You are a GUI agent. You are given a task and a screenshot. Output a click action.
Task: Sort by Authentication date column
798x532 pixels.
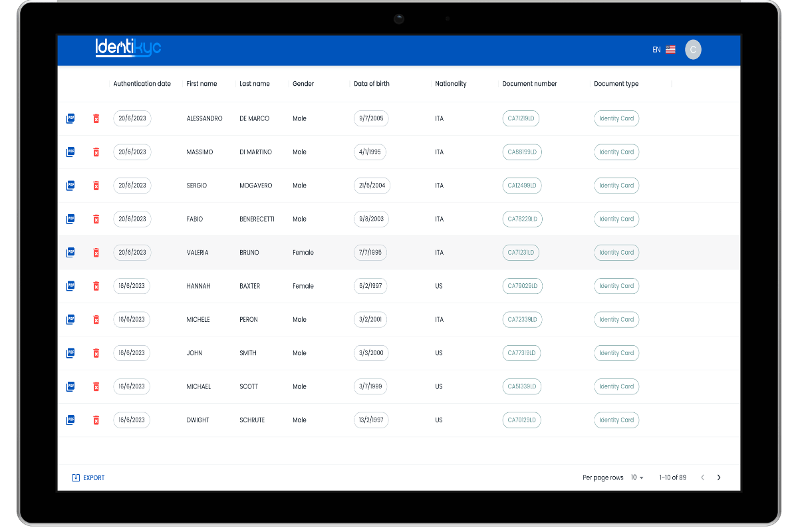pyautogui.click(x=142, y=84)
